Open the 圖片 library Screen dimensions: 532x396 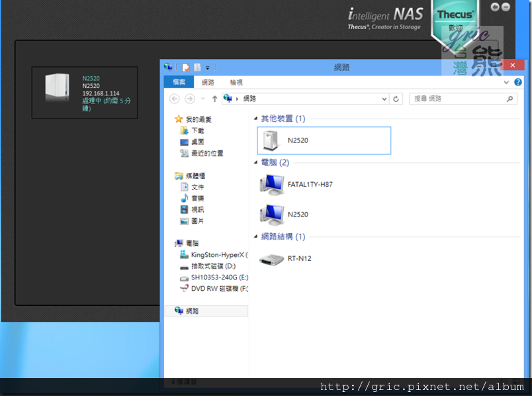coord(192,221)
